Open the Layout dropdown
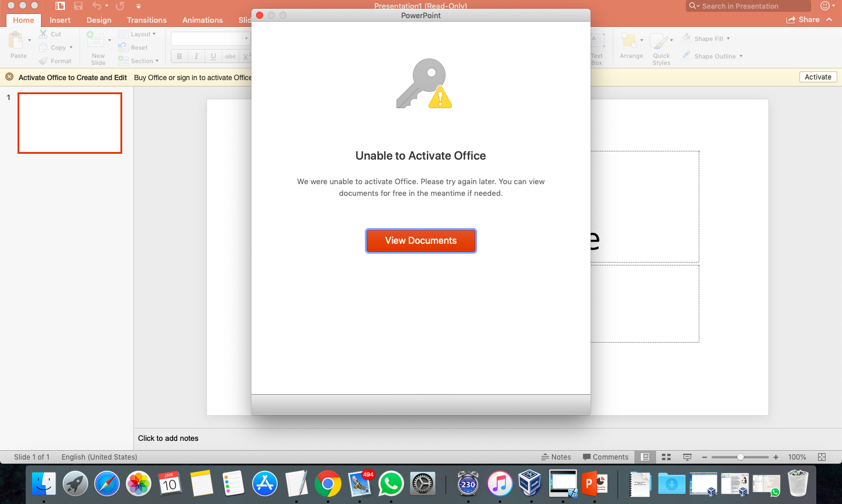The height and width of the screenshot is (504, 842). pos(137,34)
